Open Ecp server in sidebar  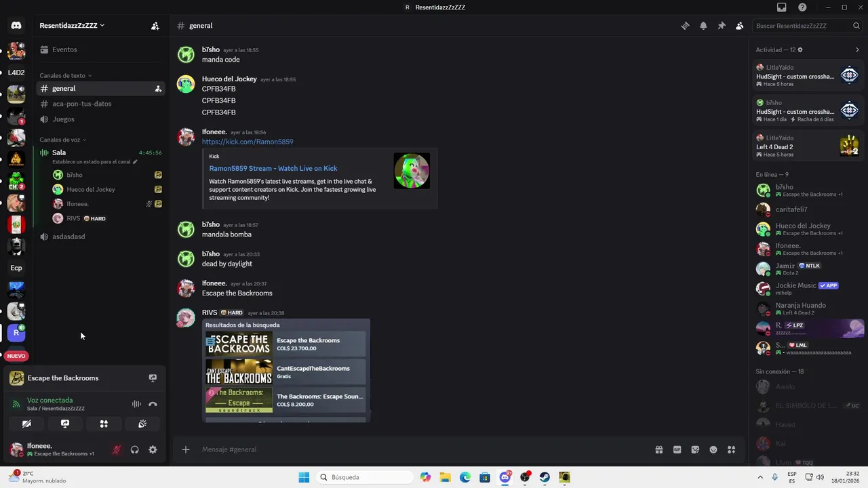pyautogui.click(x=16, y=268)
